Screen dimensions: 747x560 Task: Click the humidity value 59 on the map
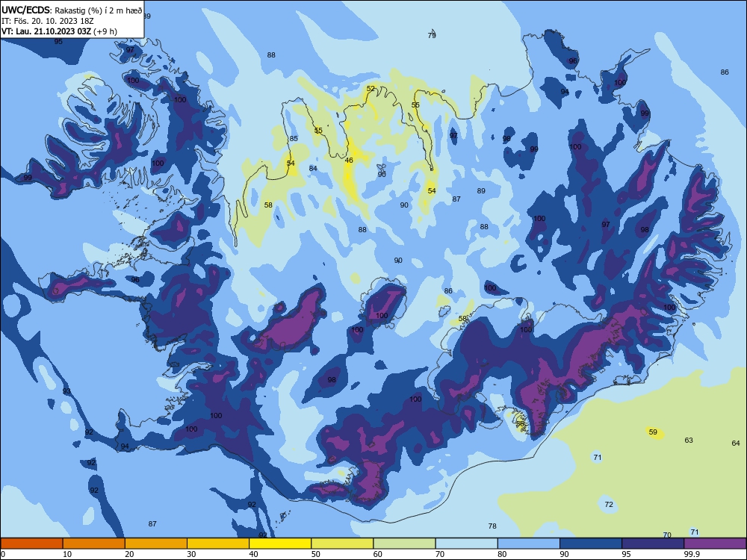click(653, 432)
